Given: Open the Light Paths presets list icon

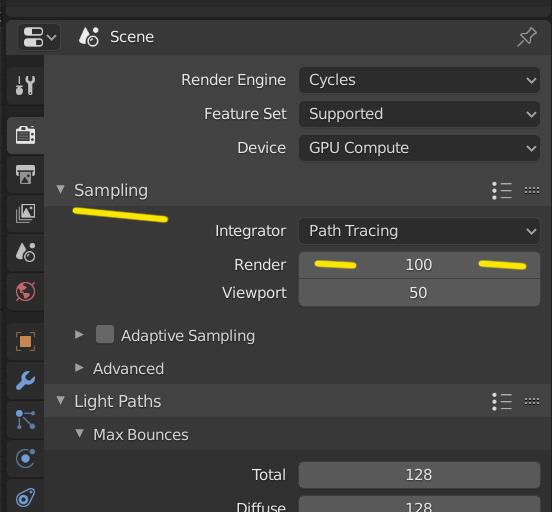Looking at the screenshot, I should [502, 402].
